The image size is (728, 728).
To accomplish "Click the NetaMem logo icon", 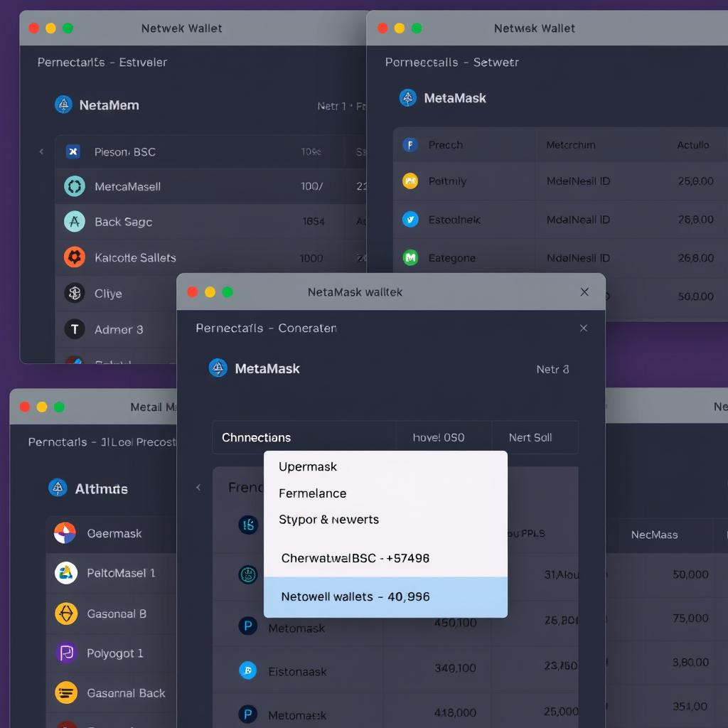I will point(63,105).
